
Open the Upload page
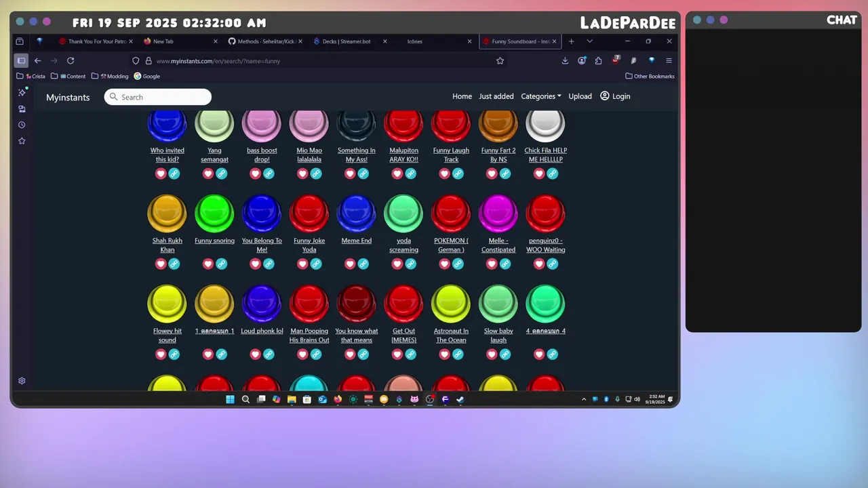pos(580,96)
